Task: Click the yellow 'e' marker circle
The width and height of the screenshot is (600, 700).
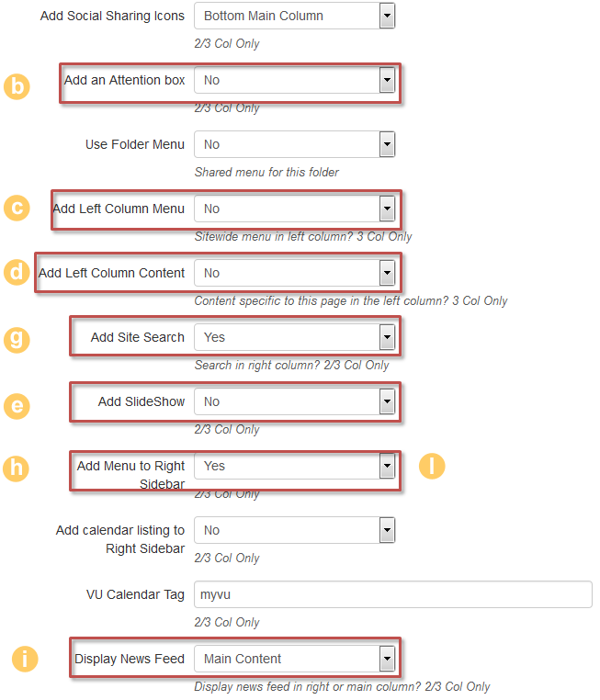Action: tap(17, 401)
